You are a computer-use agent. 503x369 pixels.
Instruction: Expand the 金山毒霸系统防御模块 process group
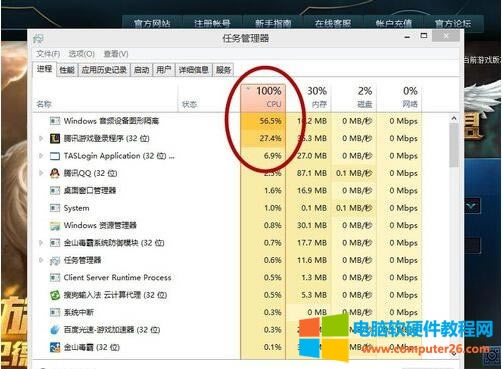point(41,243)
